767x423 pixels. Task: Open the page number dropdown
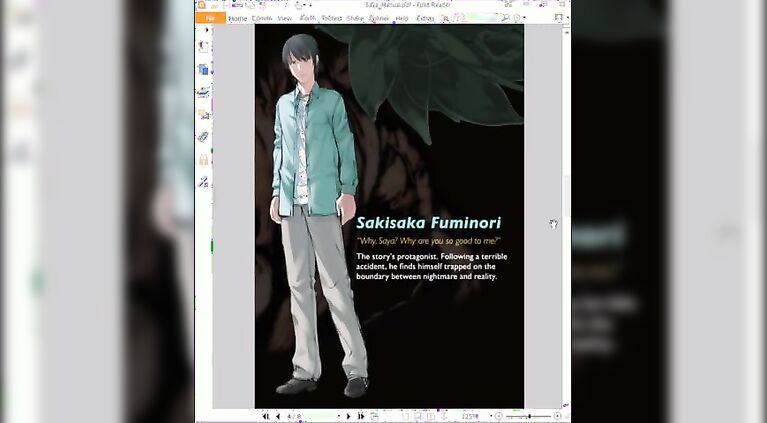[339, 416]
